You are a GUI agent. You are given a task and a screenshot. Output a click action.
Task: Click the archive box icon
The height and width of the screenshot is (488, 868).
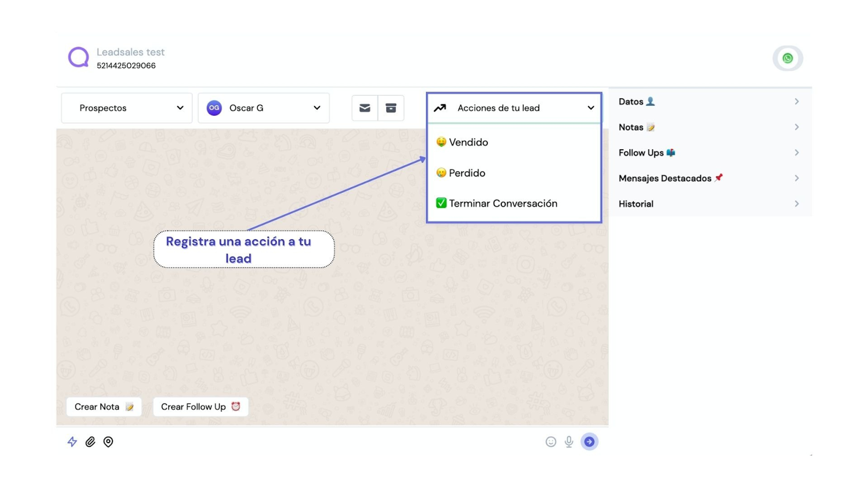coord(391,108)
